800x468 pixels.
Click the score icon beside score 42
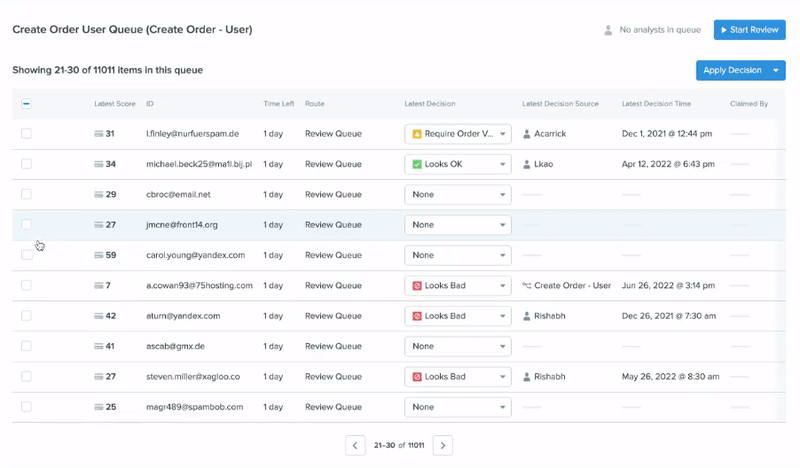pyautogui.click(x=98, y=316)
